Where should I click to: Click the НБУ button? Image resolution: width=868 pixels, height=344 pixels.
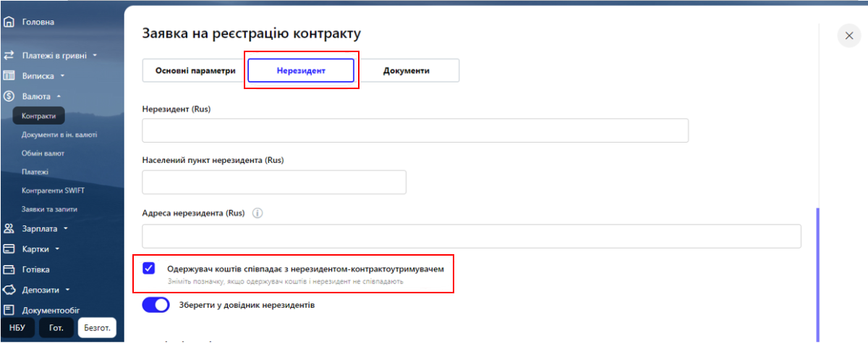click(17, 328)
